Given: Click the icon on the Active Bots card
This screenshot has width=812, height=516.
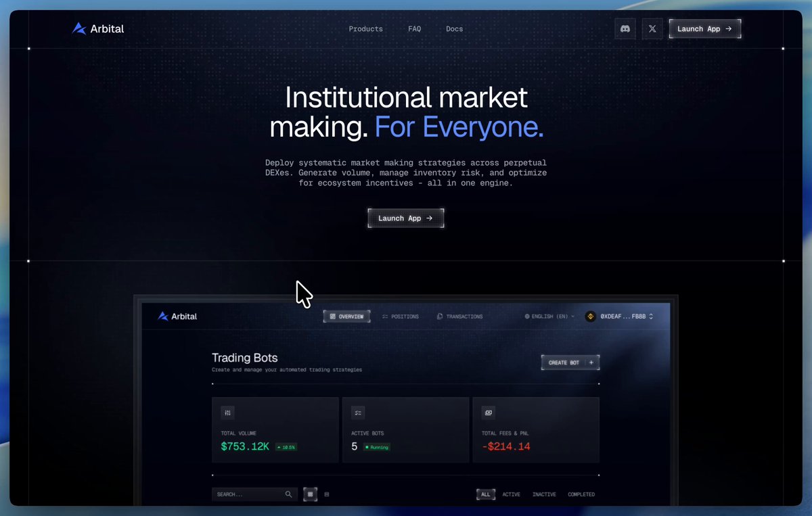Looking at the screenshot, I should coord(359,412).
